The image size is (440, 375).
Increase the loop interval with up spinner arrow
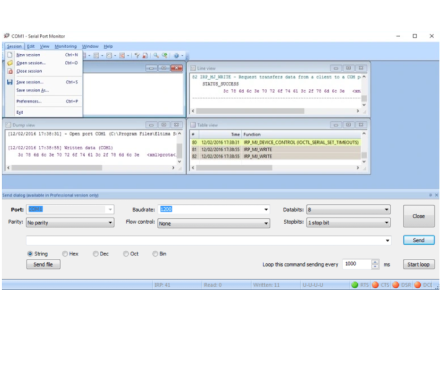375,262
